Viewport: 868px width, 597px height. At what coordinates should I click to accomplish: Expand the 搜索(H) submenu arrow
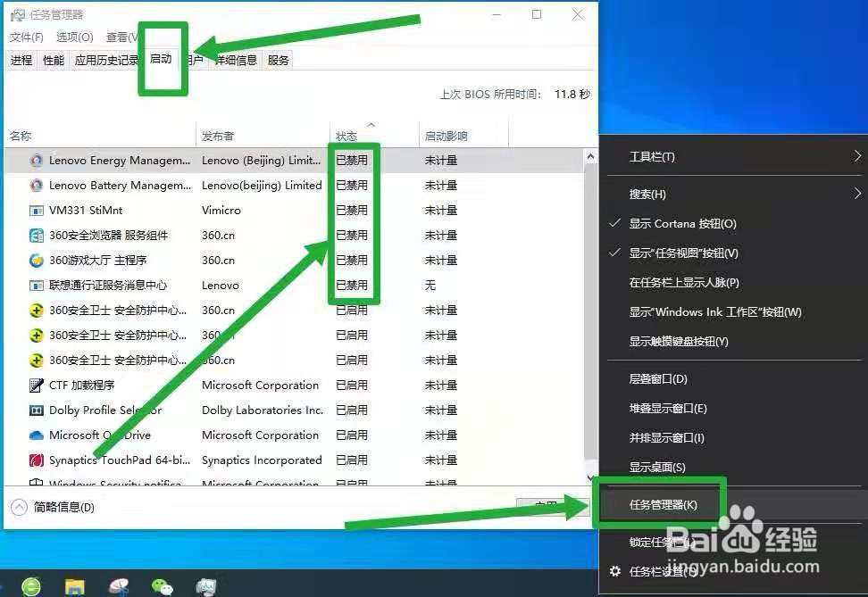pos(857,194)
